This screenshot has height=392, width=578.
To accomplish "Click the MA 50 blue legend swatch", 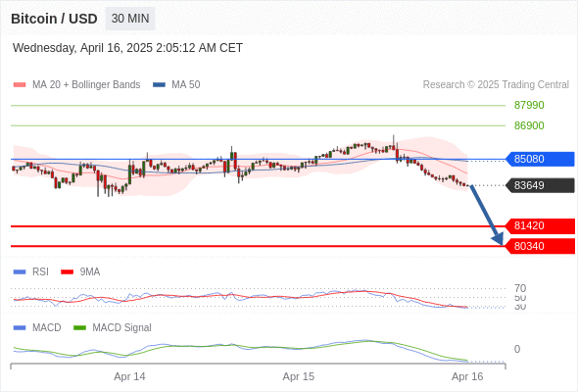I will point(159,85).
